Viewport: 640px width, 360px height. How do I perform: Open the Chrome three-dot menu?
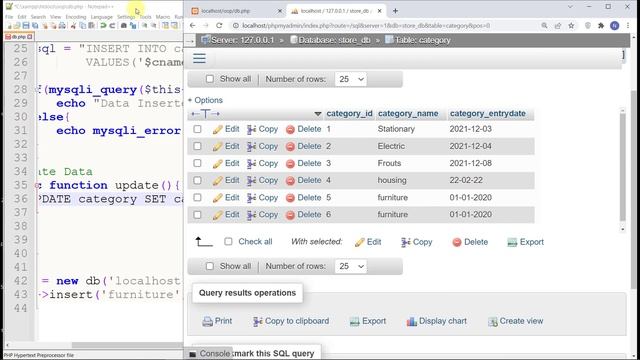[x=628, y=25]
